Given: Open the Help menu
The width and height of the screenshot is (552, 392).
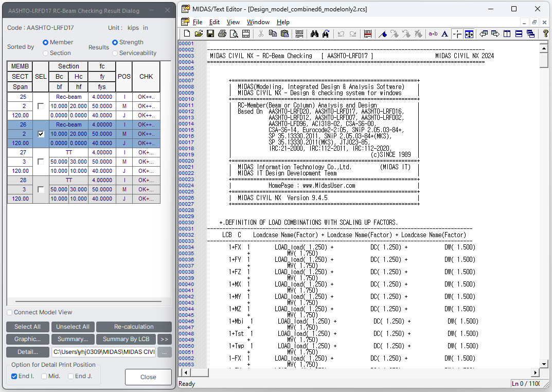Looking at the screenshot, I should point(283,22).
